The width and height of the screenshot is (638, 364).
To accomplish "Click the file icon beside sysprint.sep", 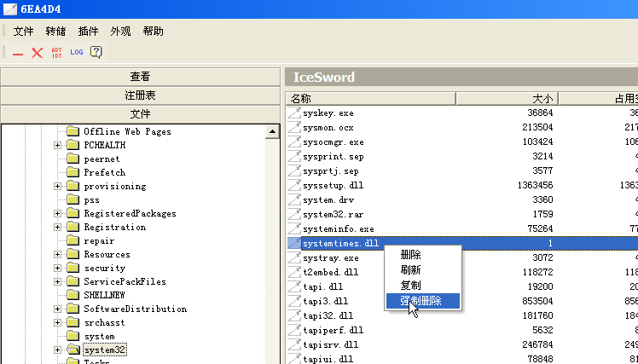I will [x=293, y=156].
